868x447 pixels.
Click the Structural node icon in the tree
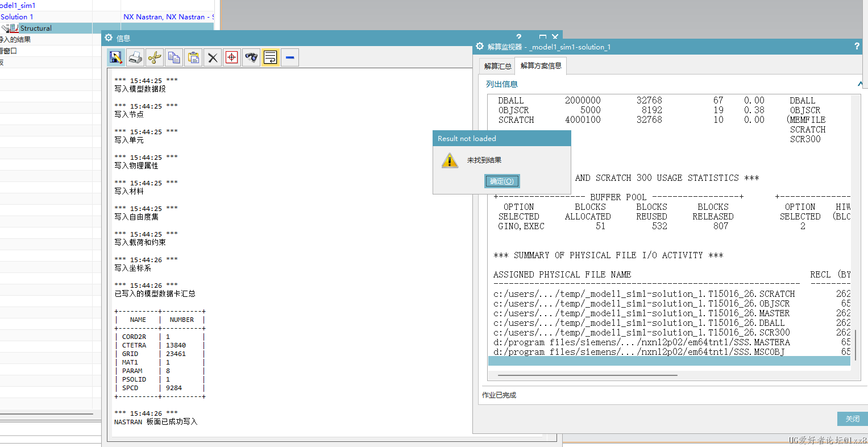click(x=14, y=28)
